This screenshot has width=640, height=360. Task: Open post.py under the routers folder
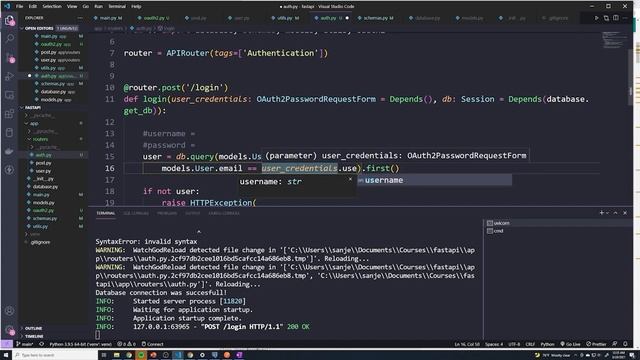click(53, 163)
